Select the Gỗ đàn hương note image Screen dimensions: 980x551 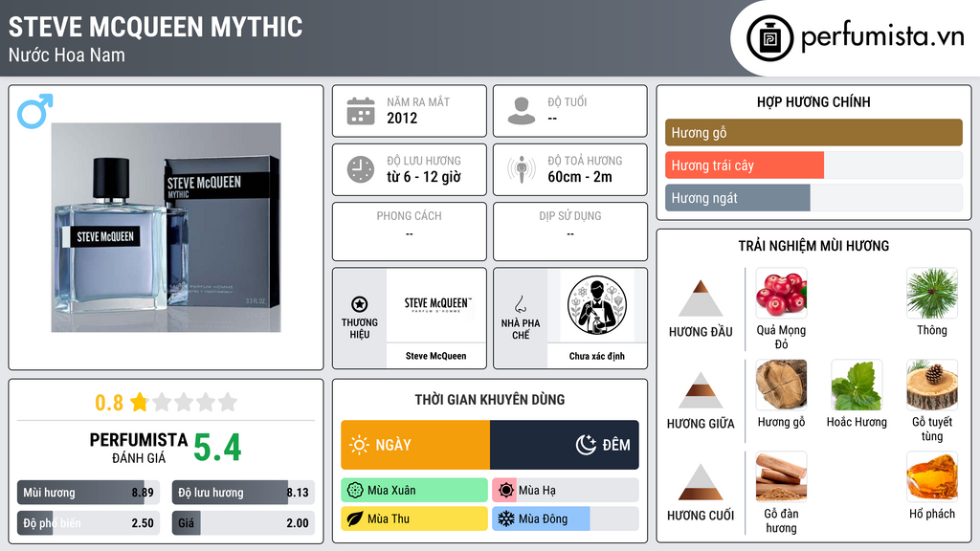[x=781, y=476]
